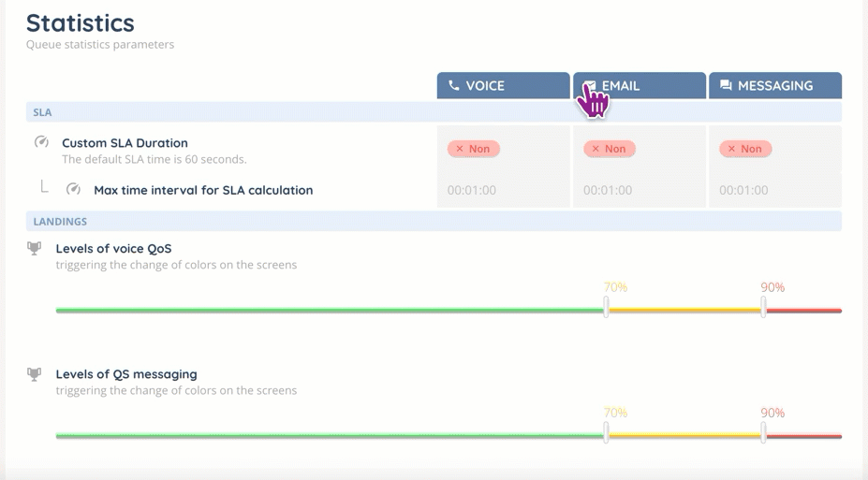Screen dimensions: 868x480
Task: Click the gauge icon beside Custom SLA Duration
Action: (x=41, y=142)
